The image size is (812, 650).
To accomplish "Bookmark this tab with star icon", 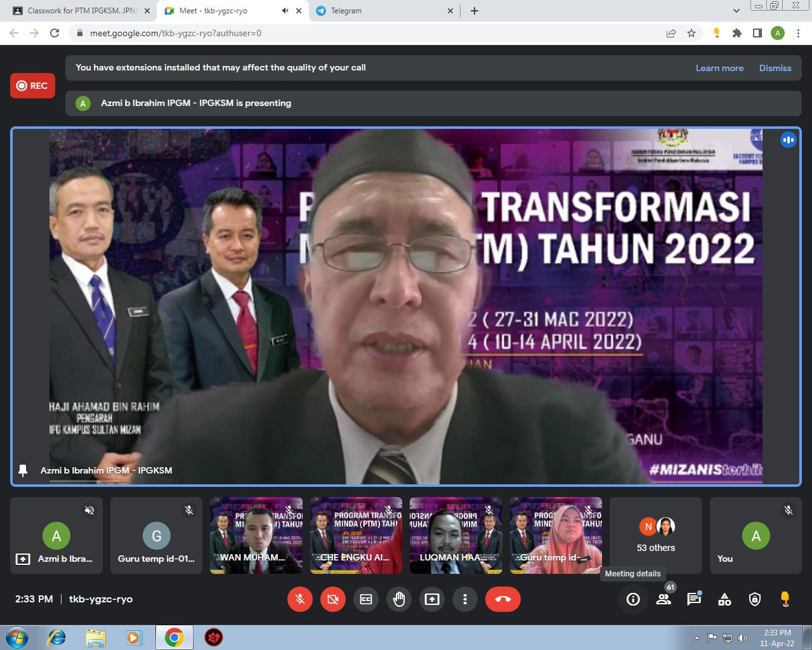I will click(x=691, y=33).
